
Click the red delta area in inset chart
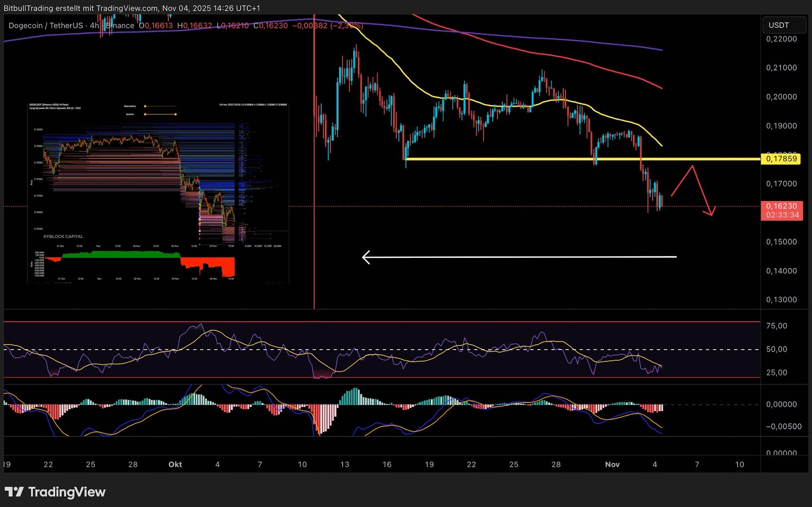(208, 265)
